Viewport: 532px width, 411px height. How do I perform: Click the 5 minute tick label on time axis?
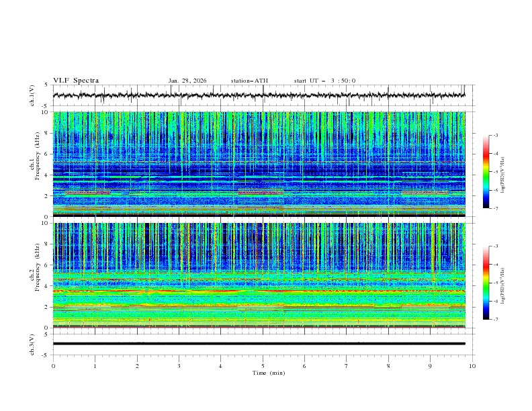coord(263,365)
